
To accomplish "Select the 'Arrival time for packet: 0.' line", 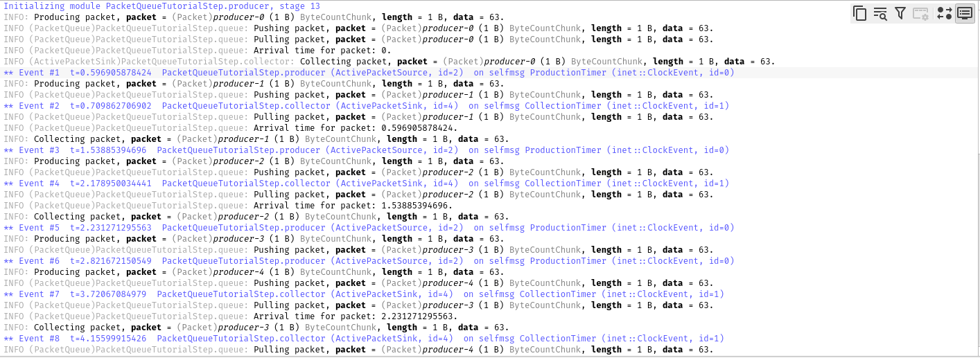I will [197, 51].
